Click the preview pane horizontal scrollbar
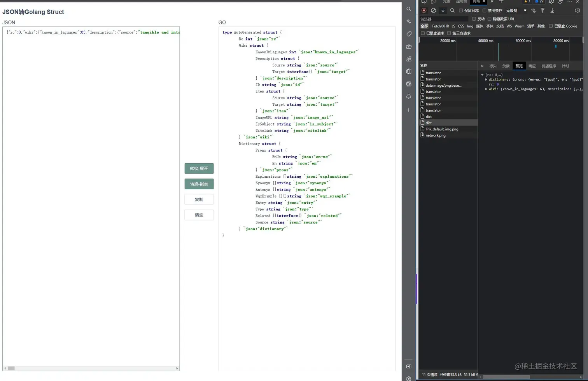The width and height of the screenshot is (588, 381). pyautogui.click(x=506, y=377)
